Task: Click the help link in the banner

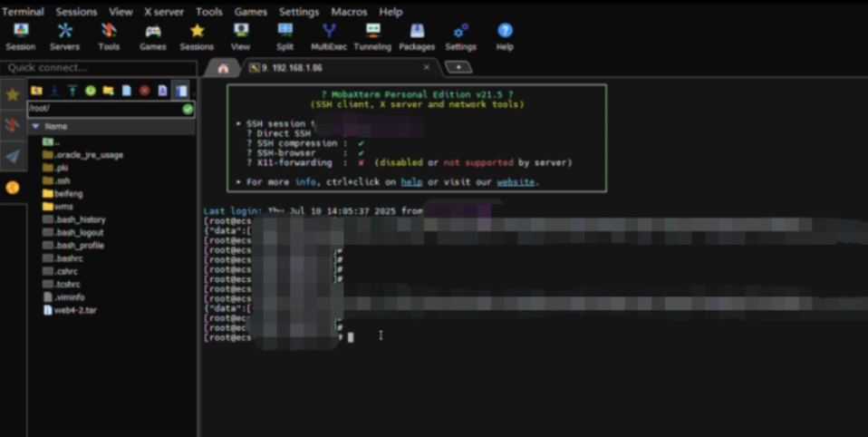Action: pos(411,181)
